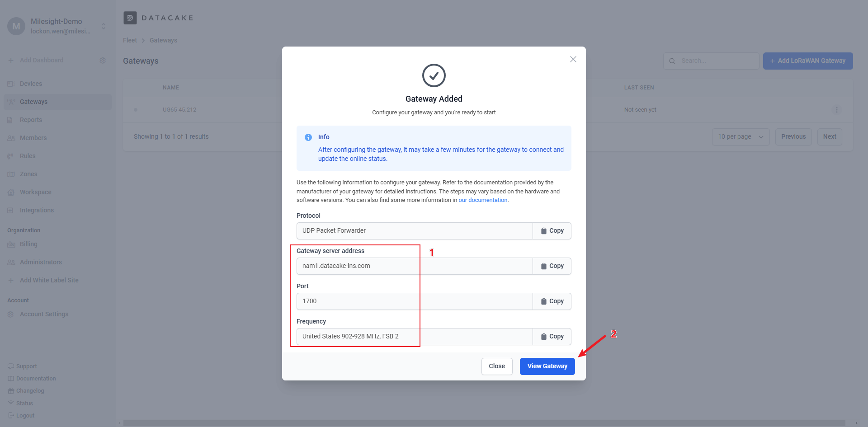Click the horizontal scrollbar at bottom
Screen dimensions: 868x427
(484, 423)
